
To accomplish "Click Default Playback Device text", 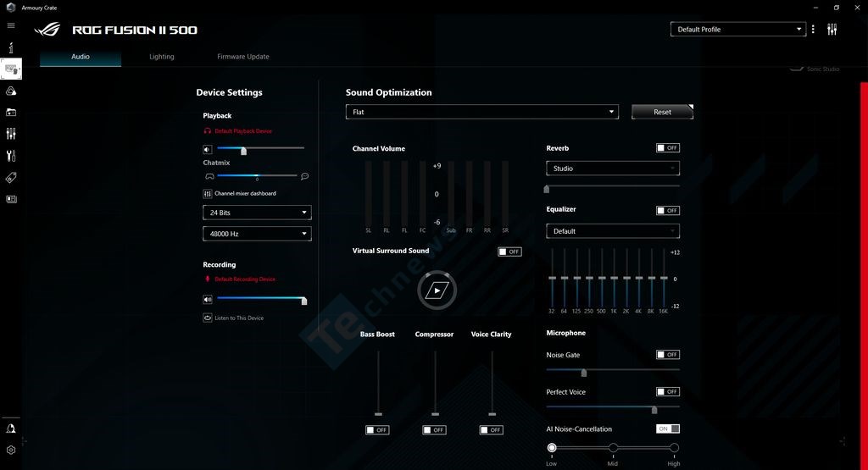I will [243, 131].
